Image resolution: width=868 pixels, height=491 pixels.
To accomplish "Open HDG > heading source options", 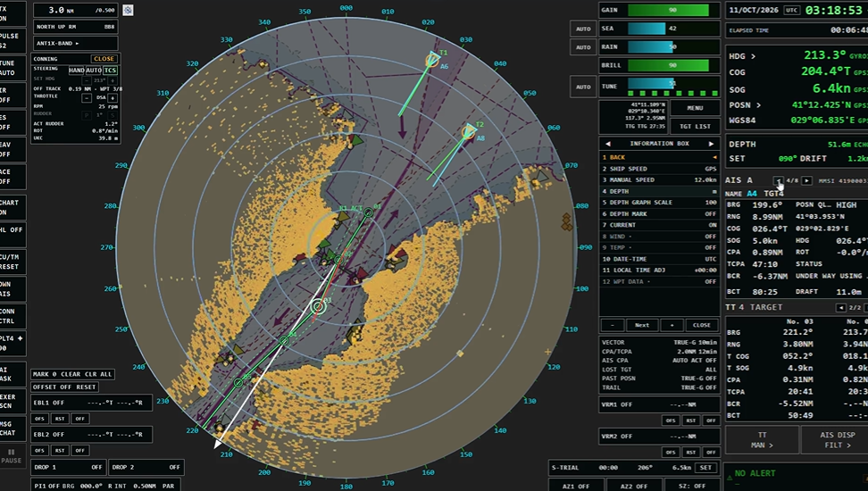I will [x=742, y=56].
